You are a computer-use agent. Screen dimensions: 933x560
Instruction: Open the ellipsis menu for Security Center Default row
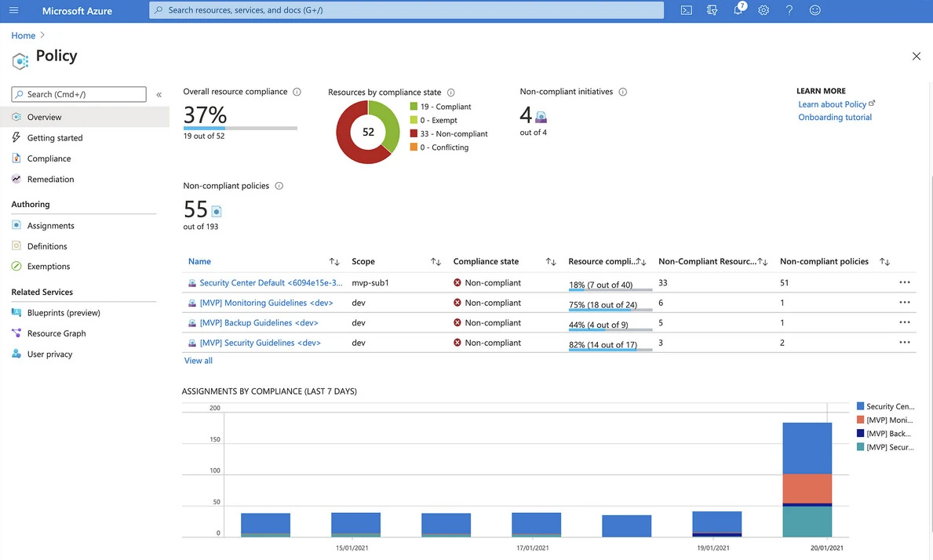pyautogui.click(x=905, y=282)
